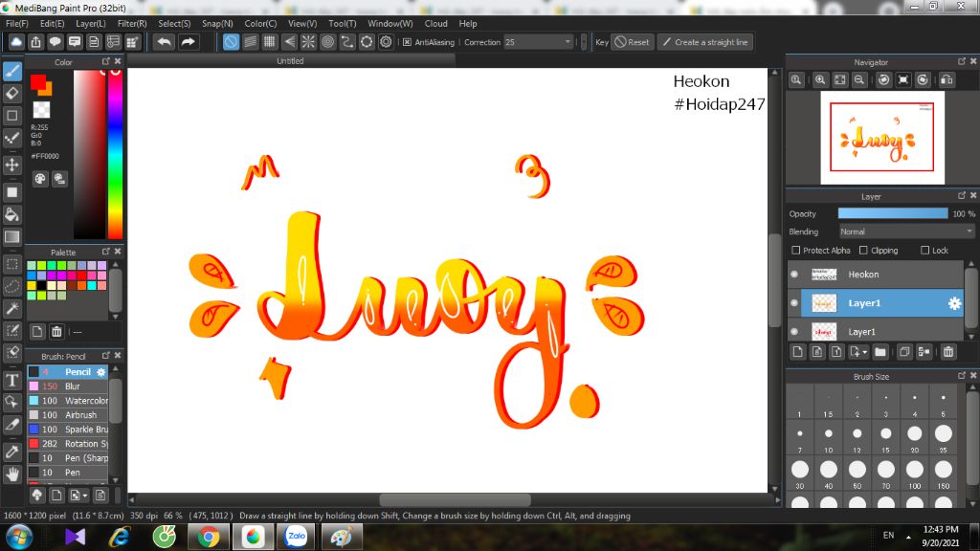Viewport: 980px width, 551px height.
Task: Select the Eyedropper tool
Action: point(11,452)
